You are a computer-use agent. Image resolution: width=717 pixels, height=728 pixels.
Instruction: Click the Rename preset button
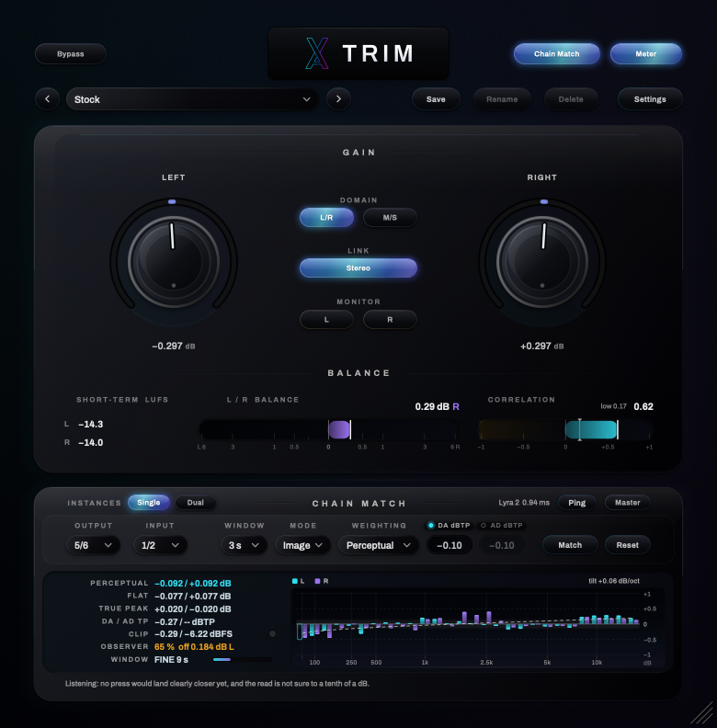[x=502, y=99]
